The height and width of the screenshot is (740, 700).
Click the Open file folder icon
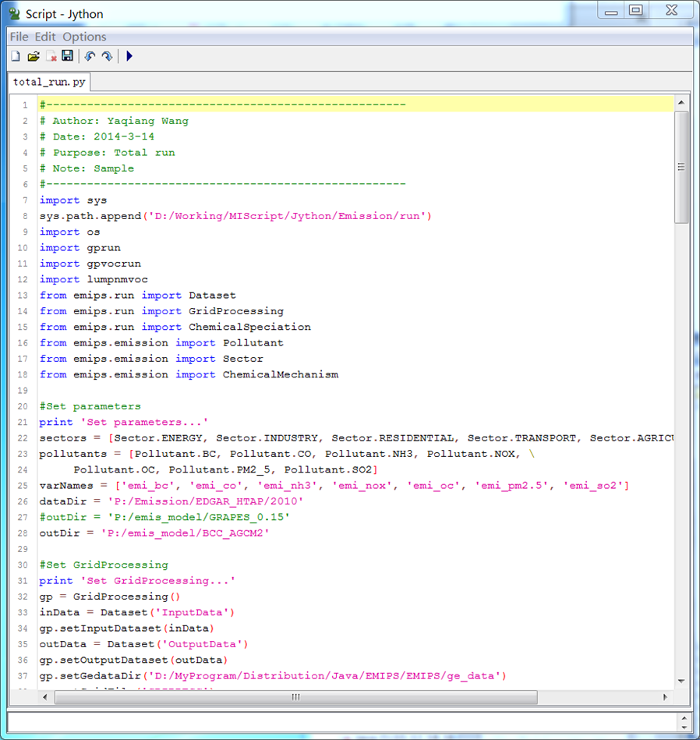[33, 56]
